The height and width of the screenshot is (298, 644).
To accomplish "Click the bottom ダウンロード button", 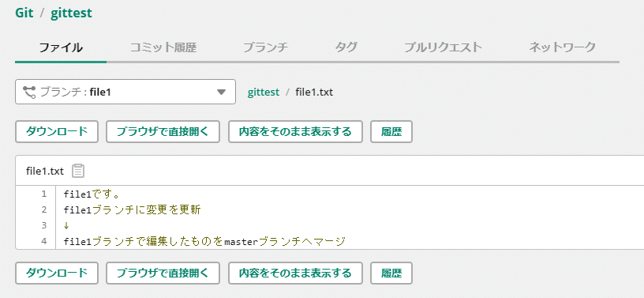I will coord(57,273).
